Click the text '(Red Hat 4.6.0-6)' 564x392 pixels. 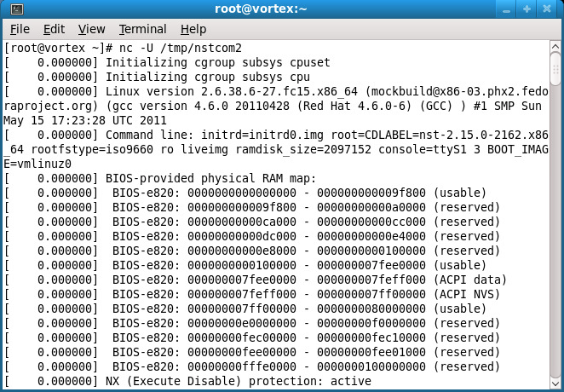tap(354, 106)
